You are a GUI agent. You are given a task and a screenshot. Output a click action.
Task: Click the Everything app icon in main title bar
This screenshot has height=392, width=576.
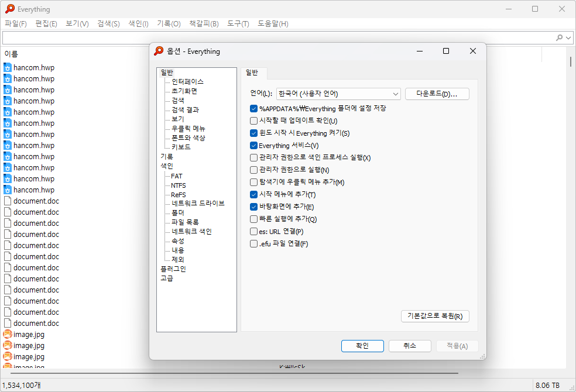pyautogui.click(x=10, y=9)
